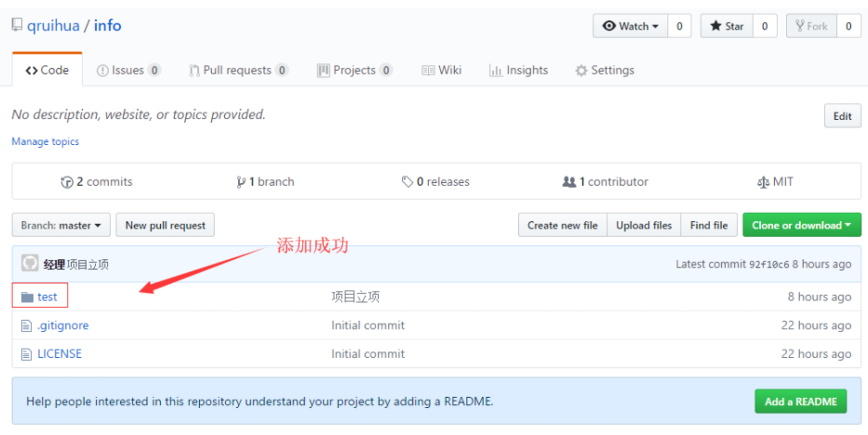Expand the Branch: master selector
Screen dimensions: 868x435
[60, 225]
